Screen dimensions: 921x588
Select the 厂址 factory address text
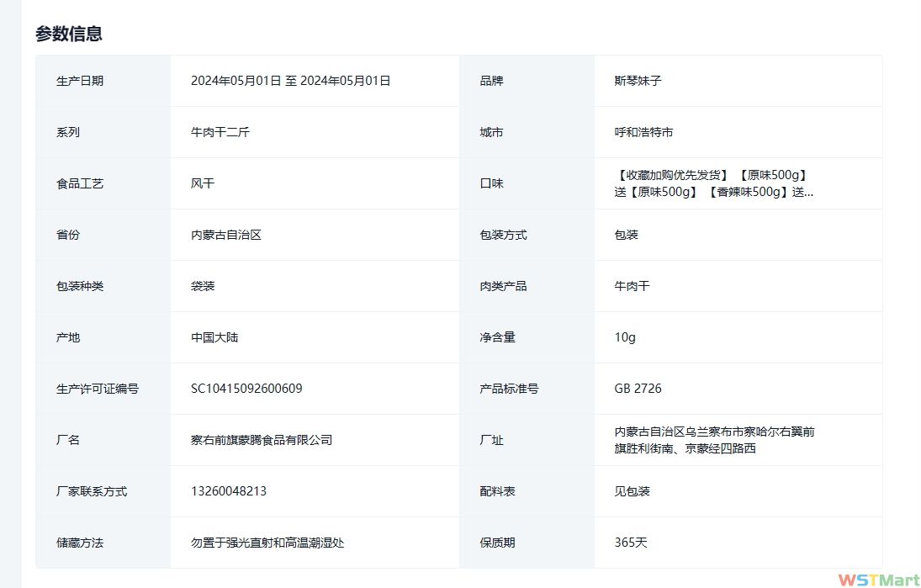click(713, 440)
